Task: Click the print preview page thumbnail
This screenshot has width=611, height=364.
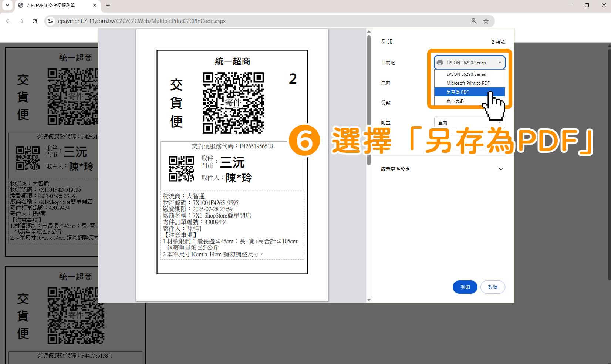Action: 232,165
